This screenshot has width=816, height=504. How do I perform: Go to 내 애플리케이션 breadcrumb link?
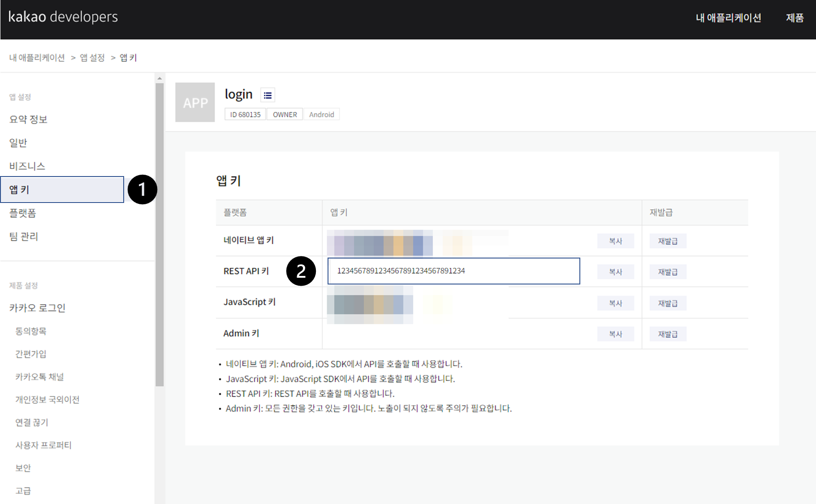coord(37,58)
